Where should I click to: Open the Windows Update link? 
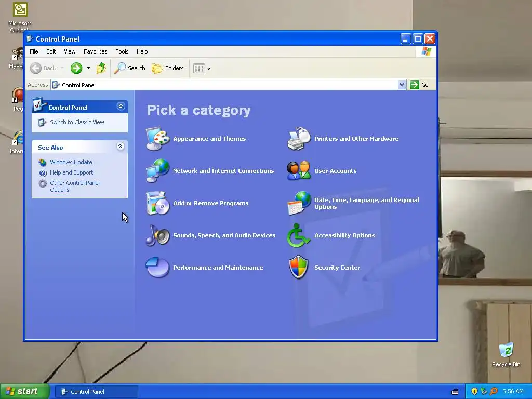point(71,162)
